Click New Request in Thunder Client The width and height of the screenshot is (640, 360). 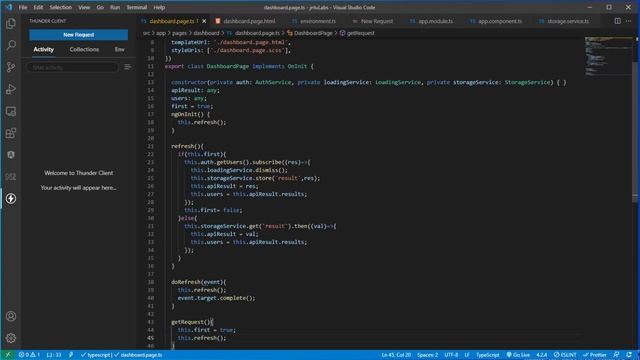click(78, 35)
